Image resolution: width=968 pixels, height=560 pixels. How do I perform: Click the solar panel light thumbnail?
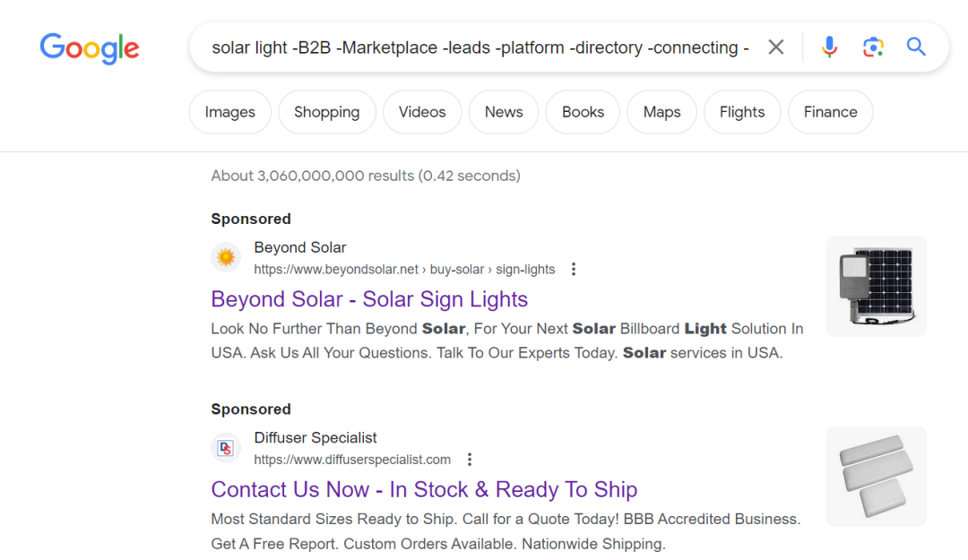tap(876, 286)
